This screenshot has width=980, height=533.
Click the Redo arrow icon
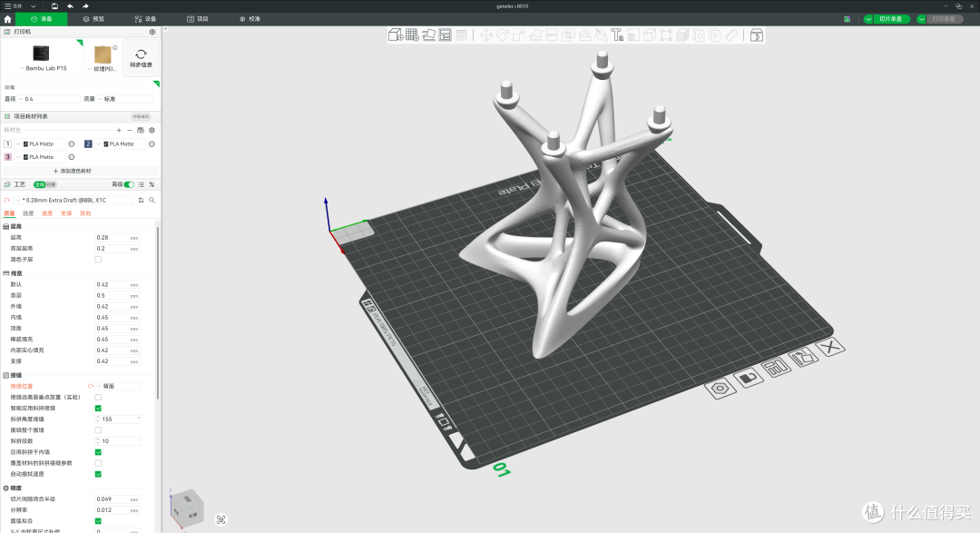coord(85,6)
